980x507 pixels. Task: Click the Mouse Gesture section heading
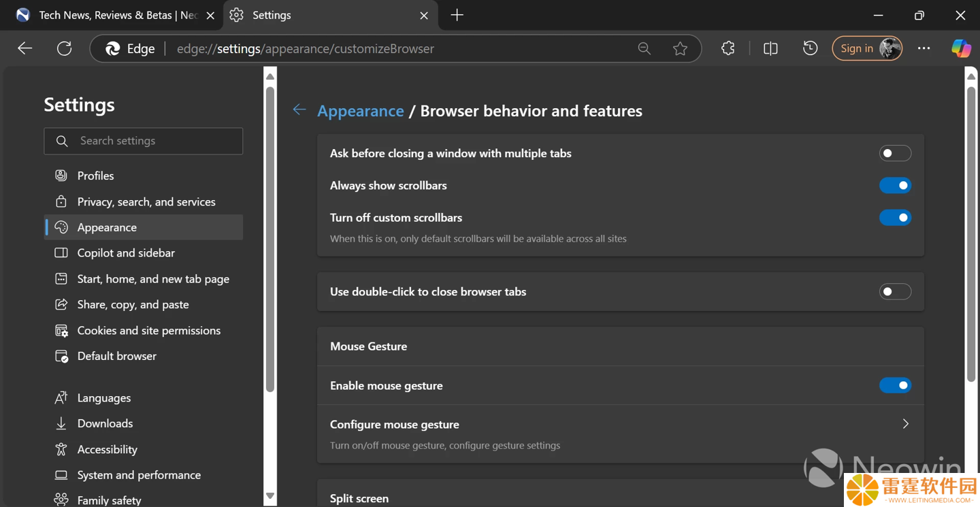click(368, 346)
